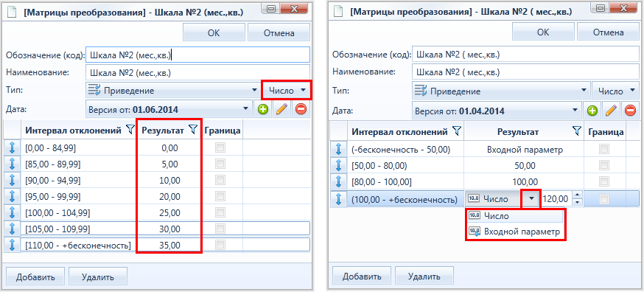644x292 pixels.
Task: Click result cell 100,00 in right table
Action: pos(524,182)
